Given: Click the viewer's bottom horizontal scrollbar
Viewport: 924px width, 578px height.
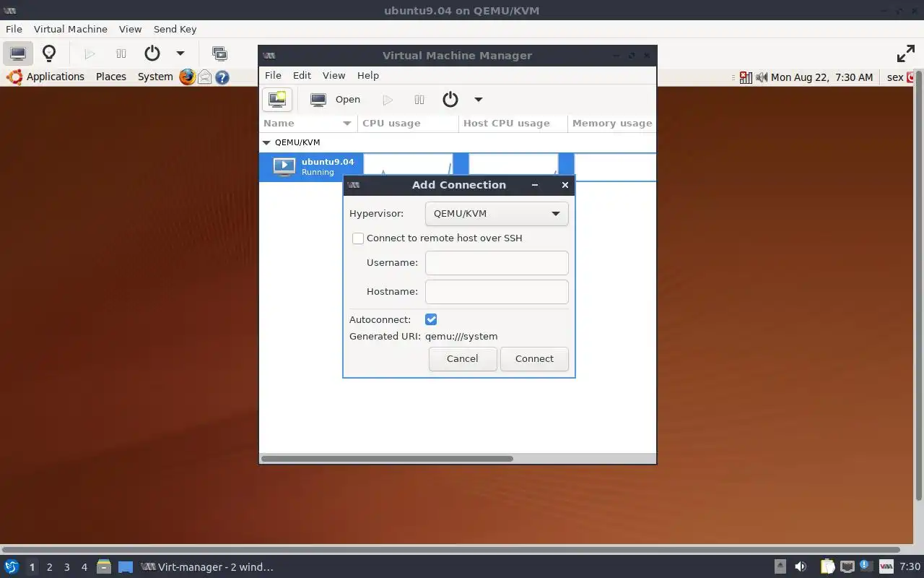Looking at the screenshot, I should [450, 550].
